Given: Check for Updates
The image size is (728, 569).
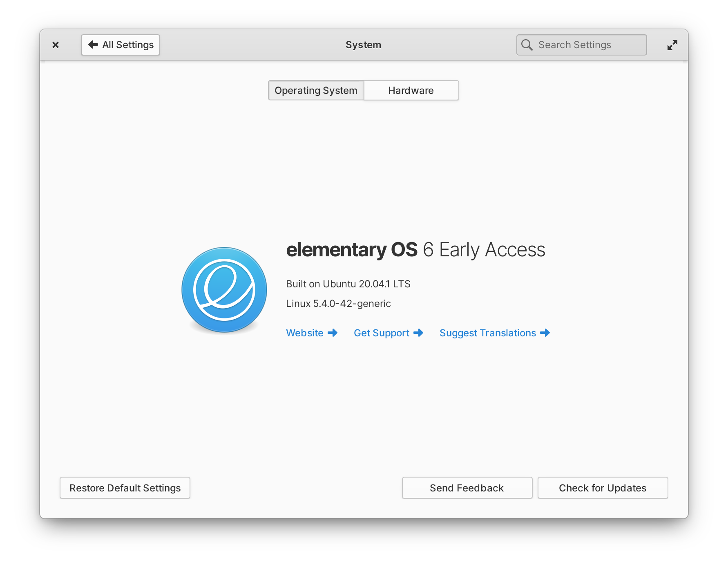Looking at the screenshot, I should 603,488.
